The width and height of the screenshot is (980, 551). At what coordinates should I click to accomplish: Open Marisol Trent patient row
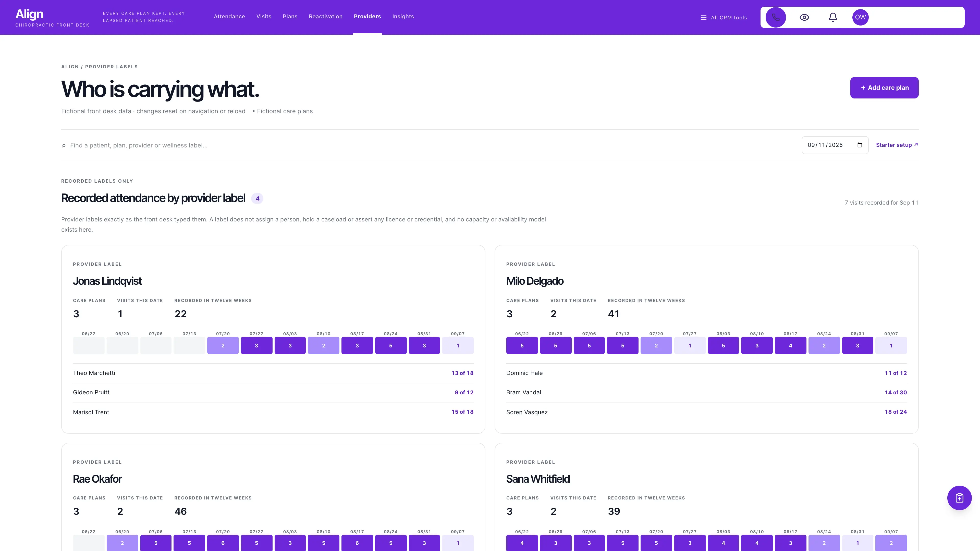[273, 412]
